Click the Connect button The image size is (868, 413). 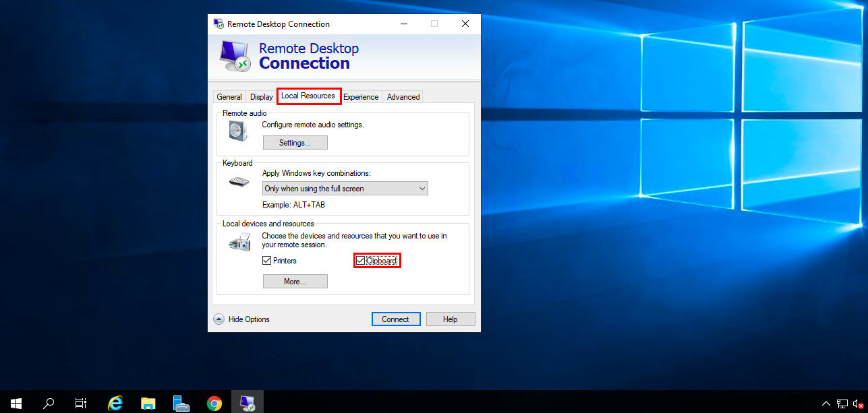[x=395, y=319]
